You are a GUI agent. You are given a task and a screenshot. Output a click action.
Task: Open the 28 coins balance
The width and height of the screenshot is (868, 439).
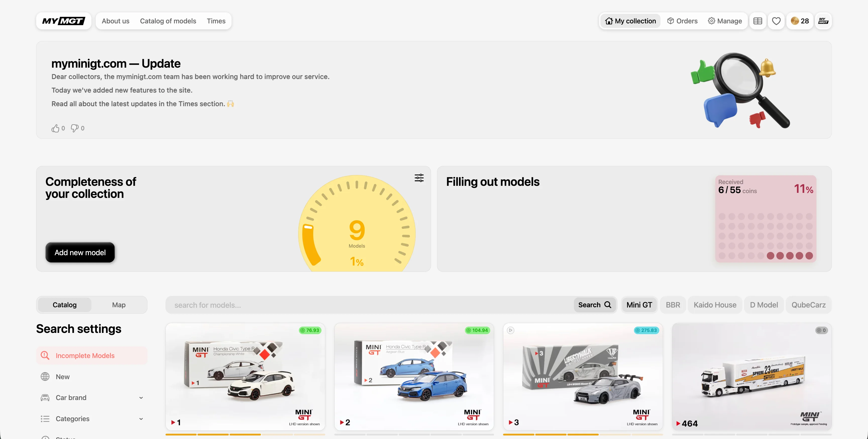point(800,21)
